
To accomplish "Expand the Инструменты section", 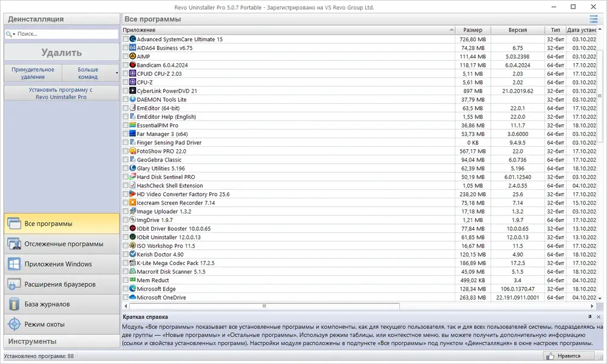I will pyautogui.click(x=62, y=341).
